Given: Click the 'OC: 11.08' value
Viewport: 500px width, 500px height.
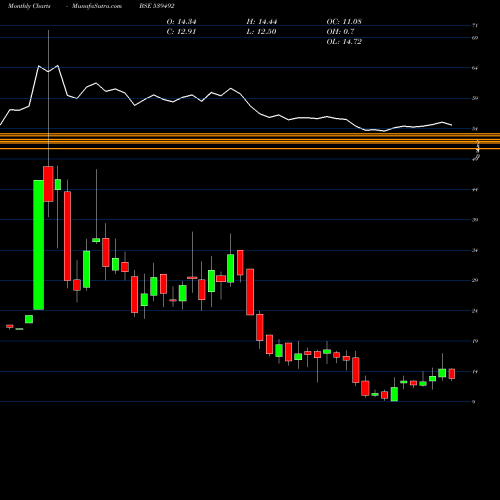Looking at the screenshot, I should [344, 22].
